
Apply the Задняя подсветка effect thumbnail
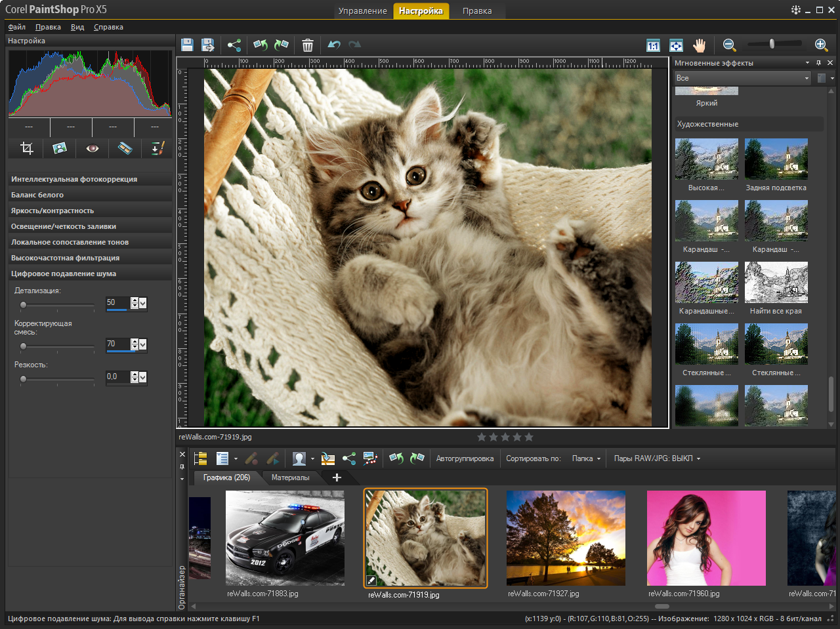click(x=776, y=159)
